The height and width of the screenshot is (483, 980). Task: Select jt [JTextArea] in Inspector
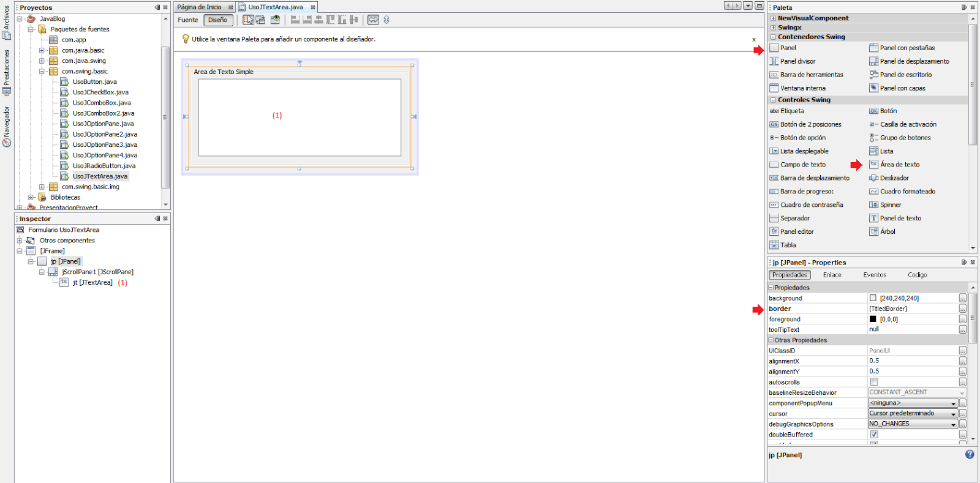coord(92,282)
